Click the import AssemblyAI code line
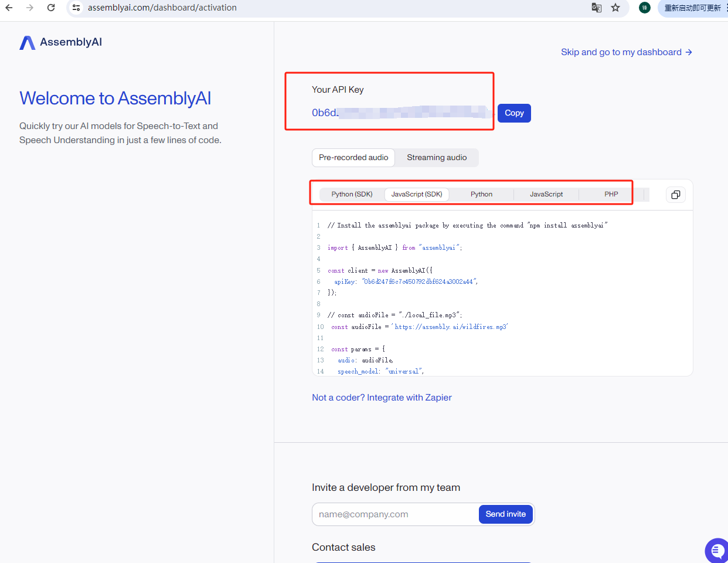728x563 pixels. (x=395, y=247)
